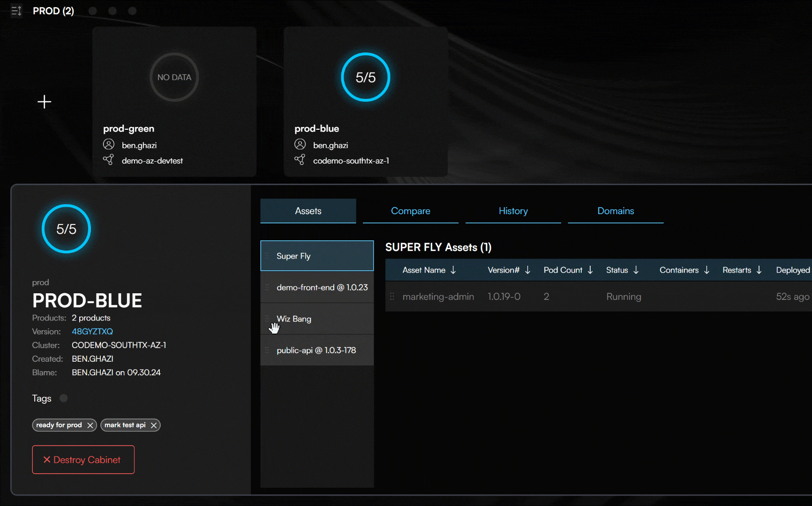The image size is (812, 506).
Task: Click the drag handle on the marketing-admin row
Action: (x=392, y=297)
